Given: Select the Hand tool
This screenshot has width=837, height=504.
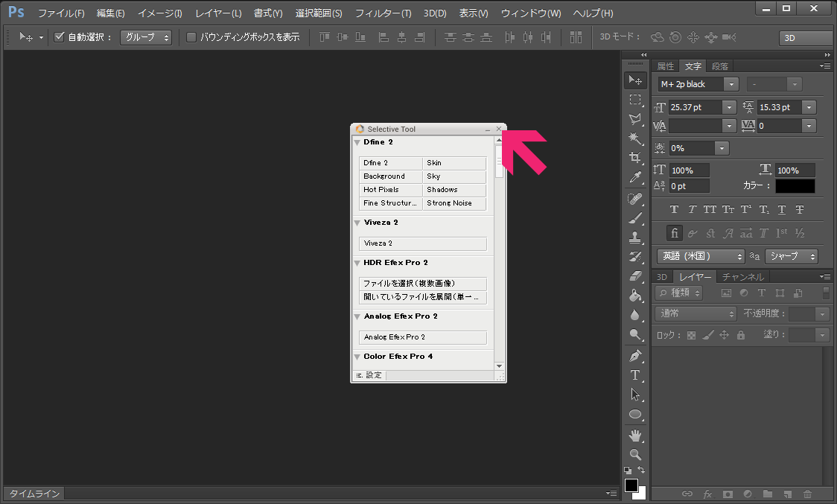Looking at the screenshot, I should [634, 436].
